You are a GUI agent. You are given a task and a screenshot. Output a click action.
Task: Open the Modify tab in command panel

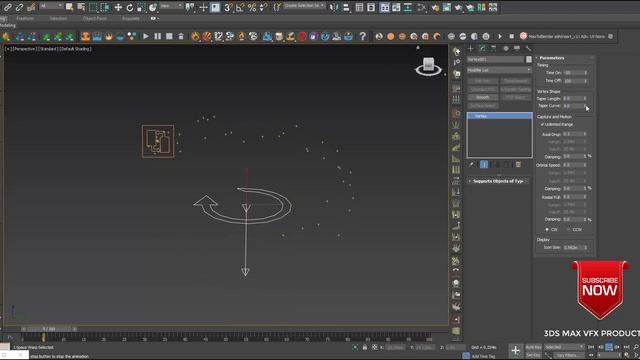482,49
